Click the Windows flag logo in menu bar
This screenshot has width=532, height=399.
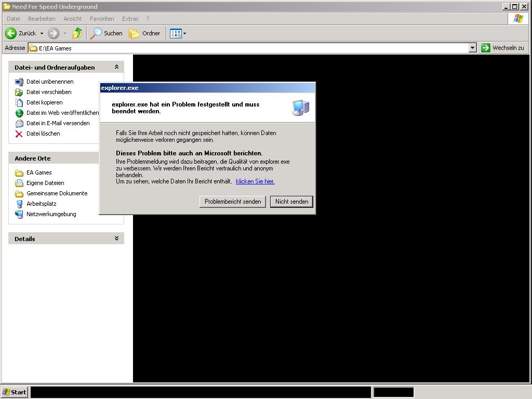(x=518, y=19)
